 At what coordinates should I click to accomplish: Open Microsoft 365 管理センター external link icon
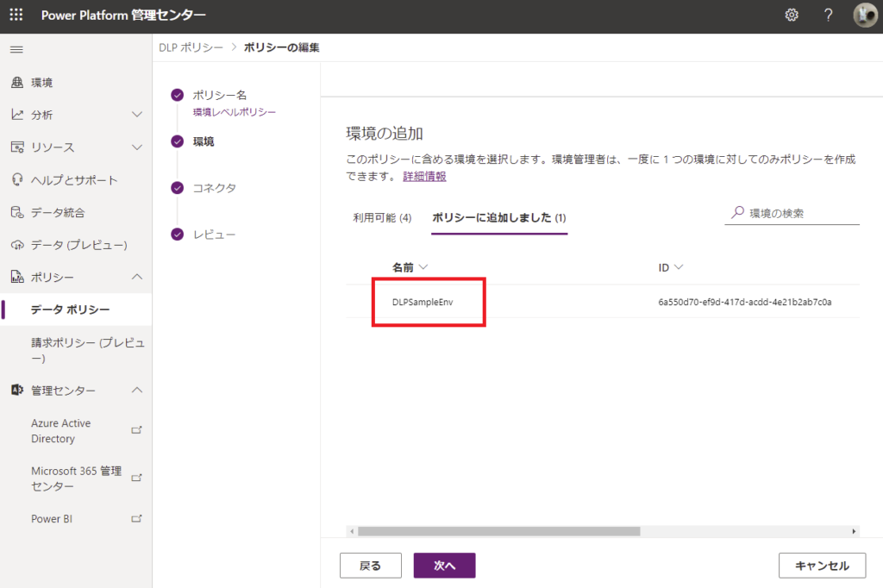point(136,479)
